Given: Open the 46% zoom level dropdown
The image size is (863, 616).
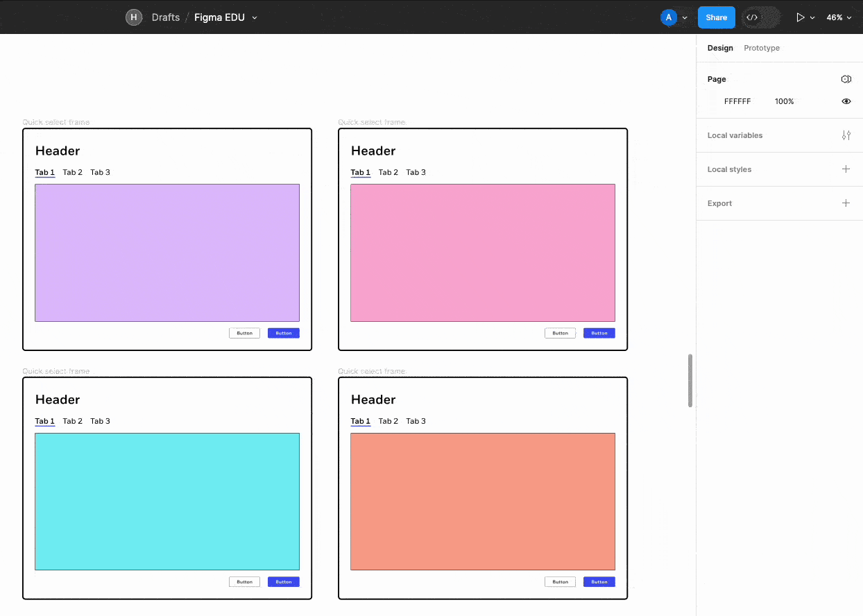Looking at the screenshot, I should [838, 17].
